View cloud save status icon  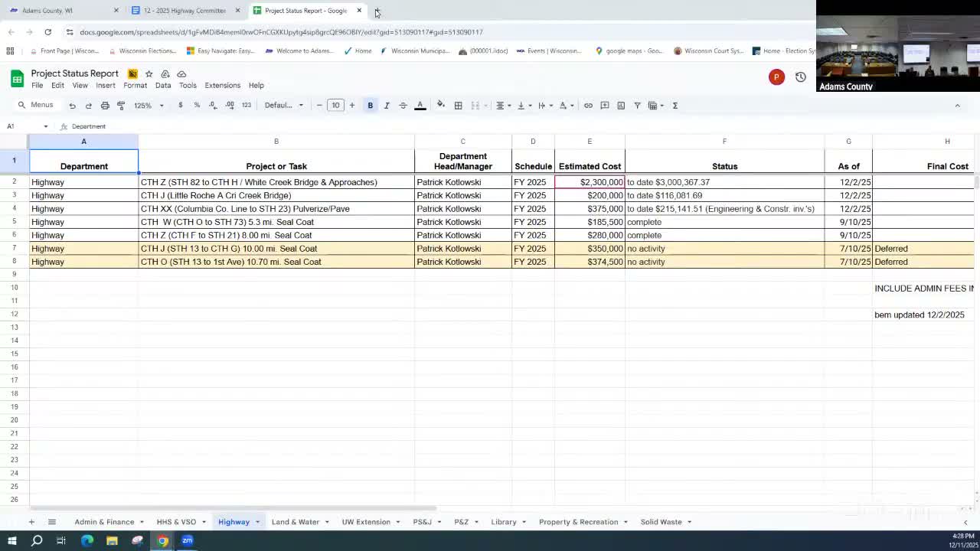click(x=181, y=74)
